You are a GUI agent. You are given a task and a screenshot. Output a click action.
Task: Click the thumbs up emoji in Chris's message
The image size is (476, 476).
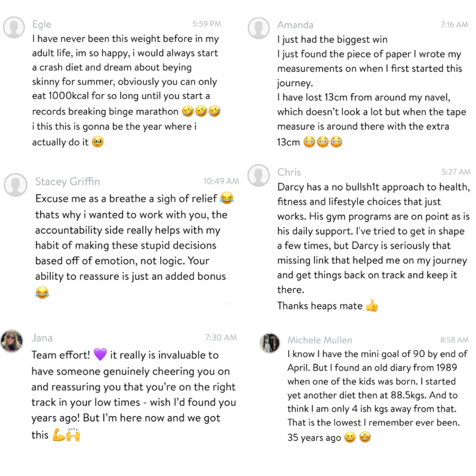click(x=372, y=305)
